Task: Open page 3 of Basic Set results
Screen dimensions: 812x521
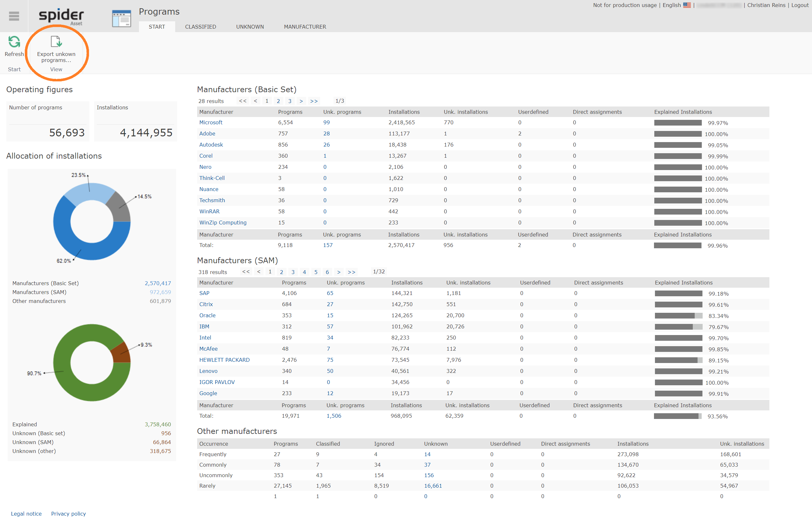Action: [290, 101]
